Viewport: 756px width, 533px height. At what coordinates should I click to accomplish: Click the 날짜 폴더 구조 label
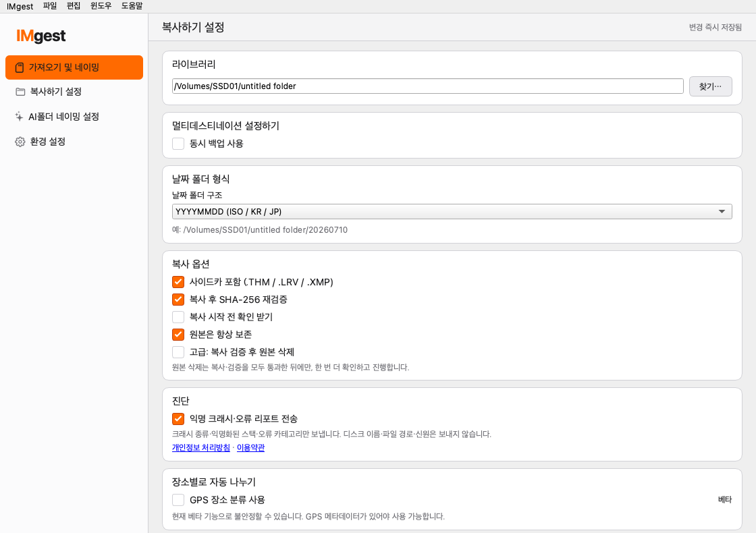coord(197,195)
